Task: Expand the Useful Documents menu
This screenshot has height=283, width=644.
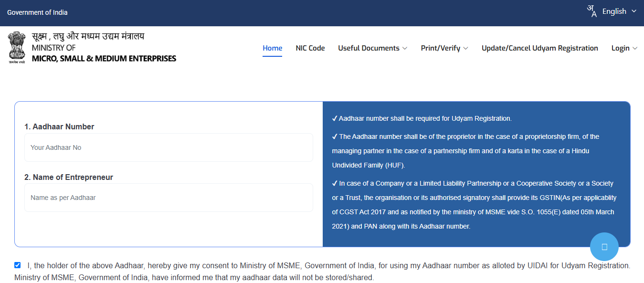Action: point(372,48)
